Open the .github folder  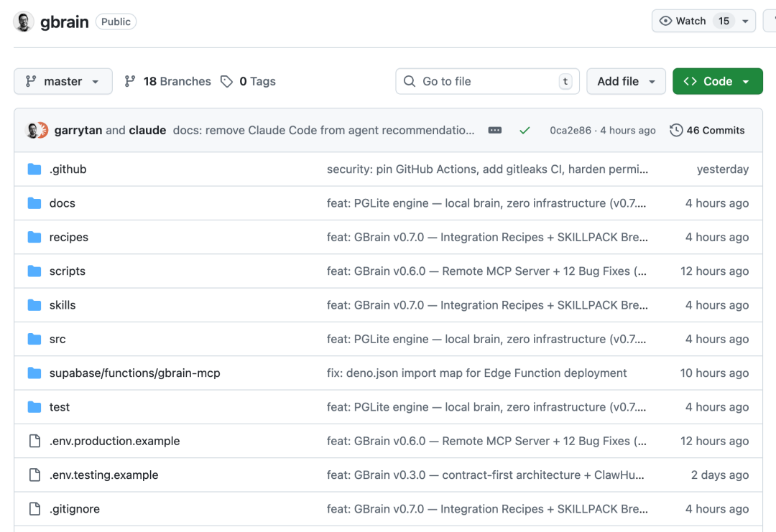pyautogui.click(x=68, y=169)
